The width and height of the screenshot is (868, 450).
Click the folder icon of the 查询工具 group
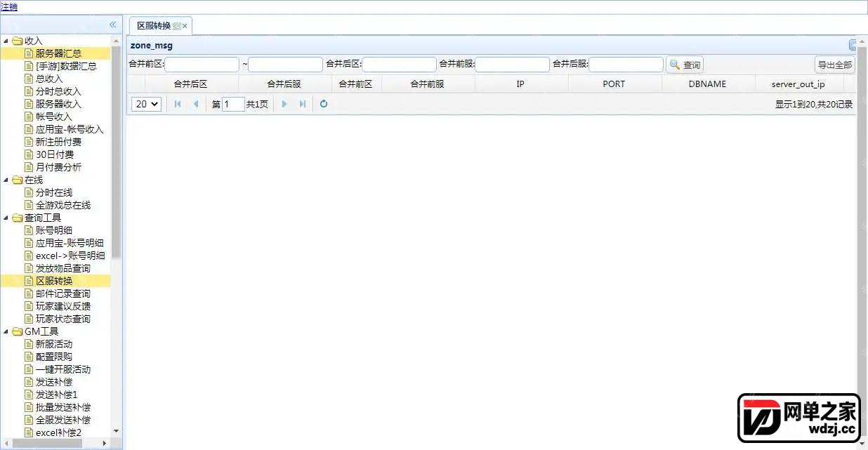click(18, 218)
